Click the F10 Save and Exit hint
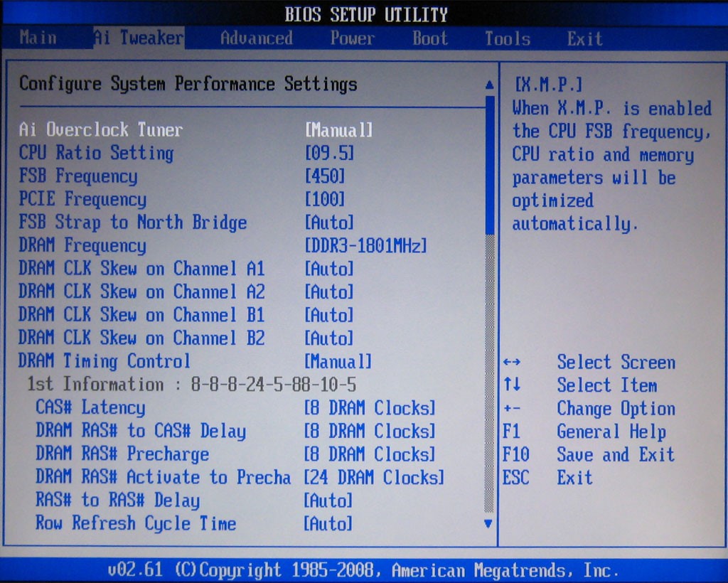 click(589, 454)
